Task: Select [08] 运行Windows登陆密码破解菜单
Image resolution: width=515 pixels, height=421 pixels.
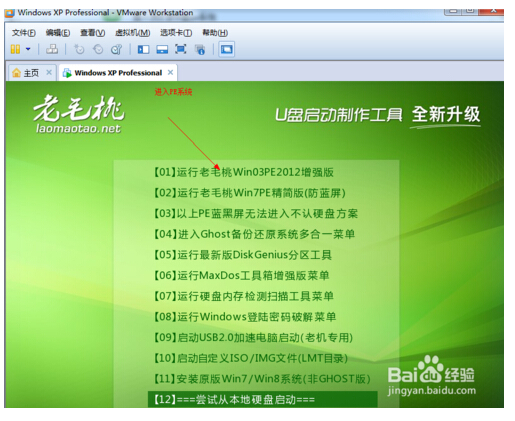Action: pyautogui.click(x=244, y=317)
